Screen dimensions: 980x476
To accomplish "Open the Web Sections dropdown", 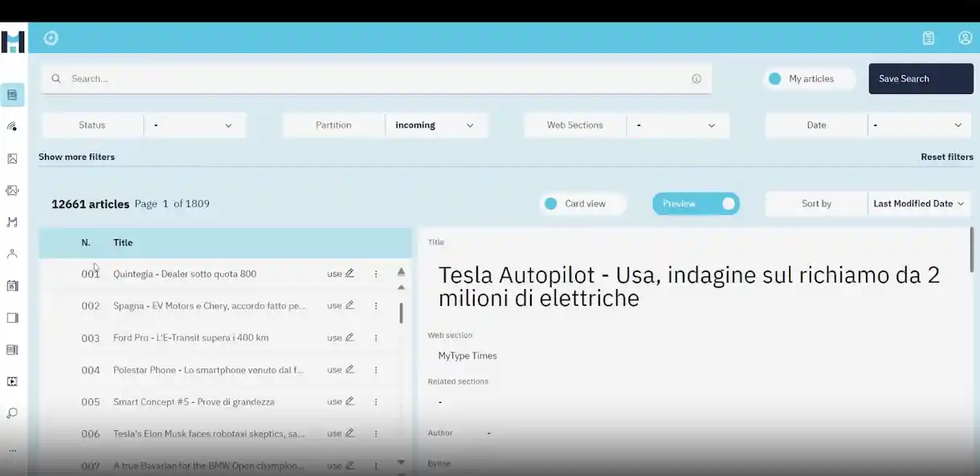I will pos(675,124).
